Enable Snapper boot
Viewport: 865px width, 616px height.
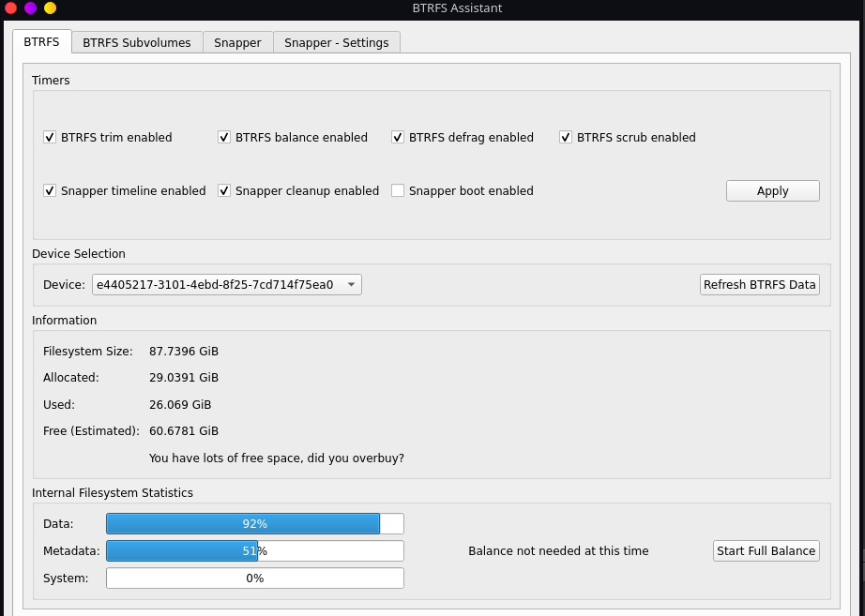tap(398, 190)
